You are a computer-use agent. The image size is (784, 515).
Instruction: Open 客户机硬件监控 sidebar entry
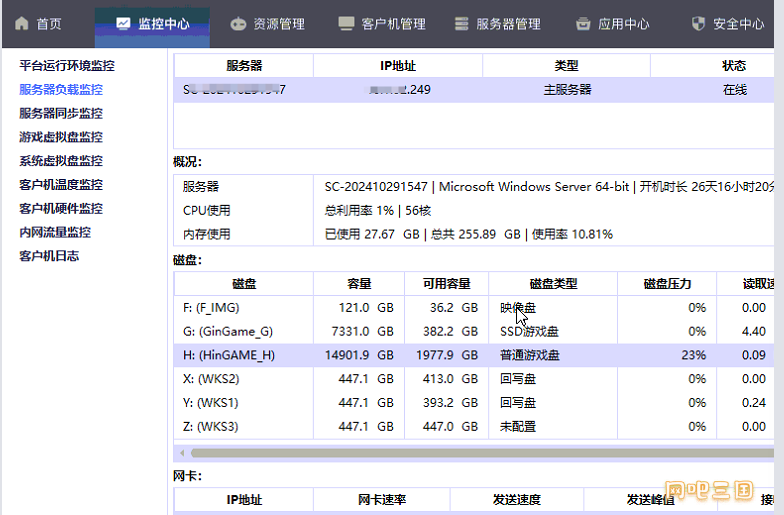click(61, 209)
